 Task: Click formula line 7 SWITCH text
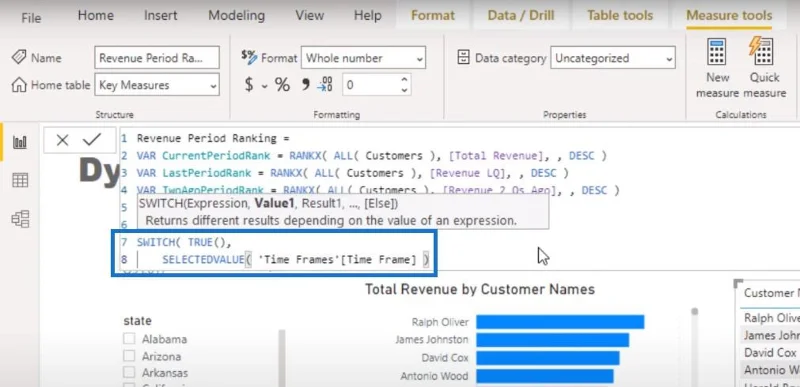click(x=157, y=242)
